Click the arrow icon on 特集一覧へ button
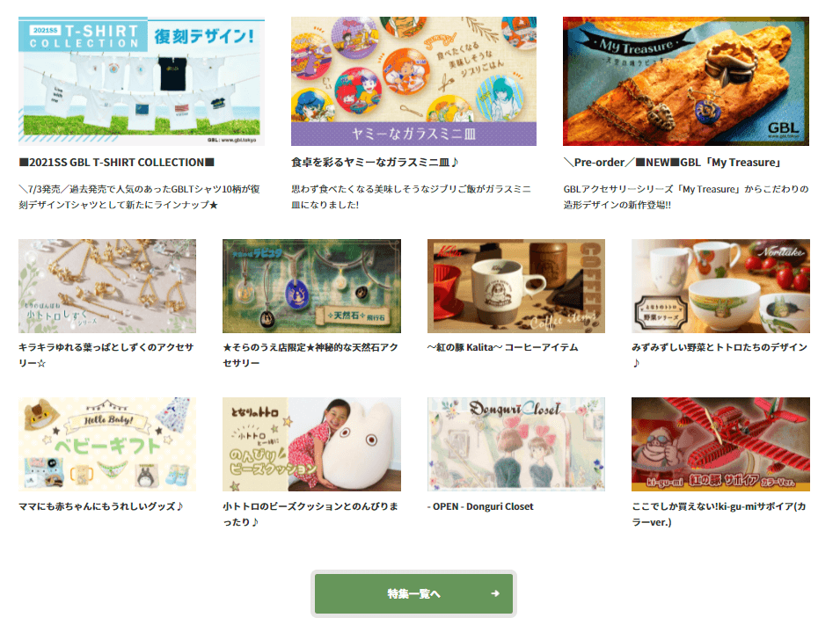840x625 pixels. (x=495, y=593)
